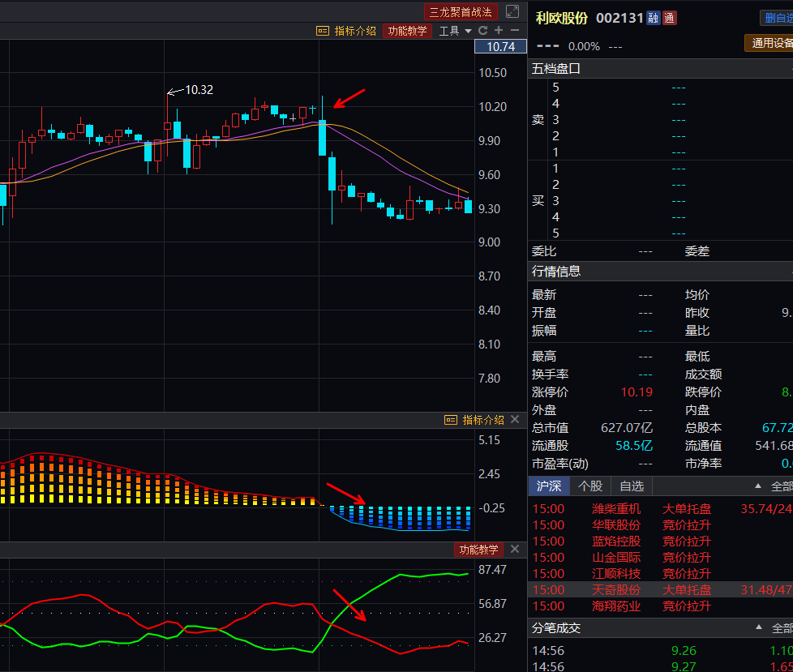Click the 融 margin trading badge
The height and width of the screenshot is (672, 793).
653,18
